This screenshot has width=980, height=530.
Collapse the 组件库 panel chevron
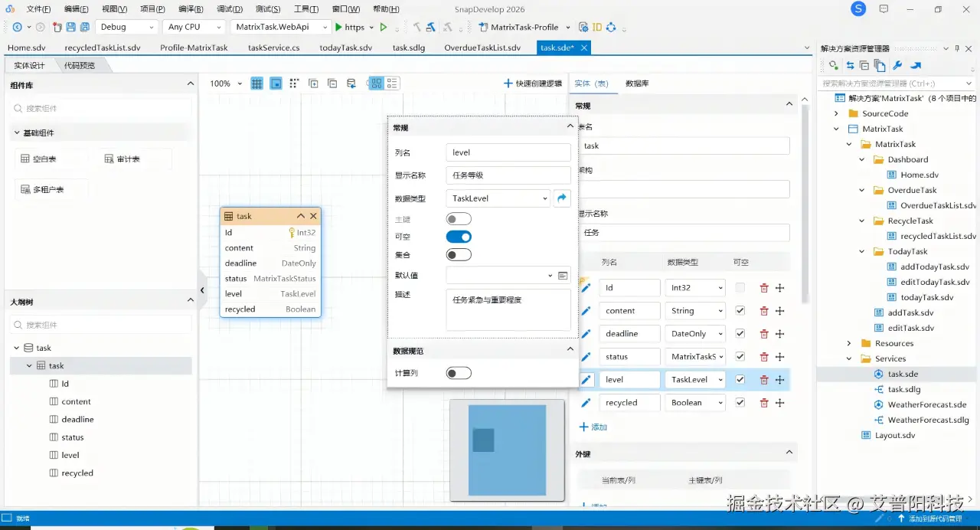[191, 85]
